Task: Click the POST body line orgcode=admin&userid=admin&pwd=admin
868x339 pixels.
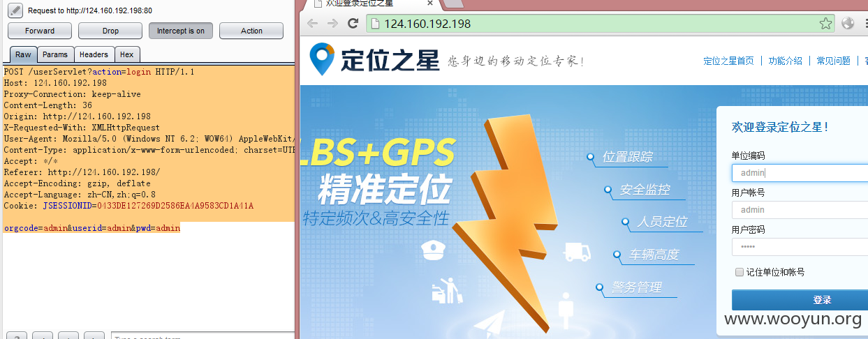Action: [x=91, y=228]
